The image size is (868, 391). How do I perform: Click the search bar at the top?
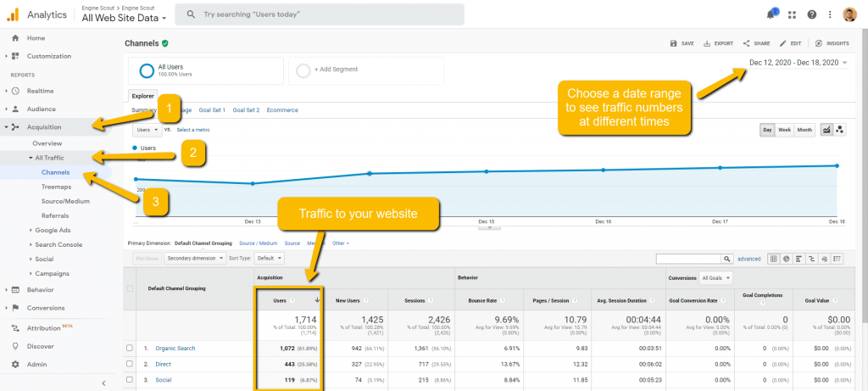point(319,14)
